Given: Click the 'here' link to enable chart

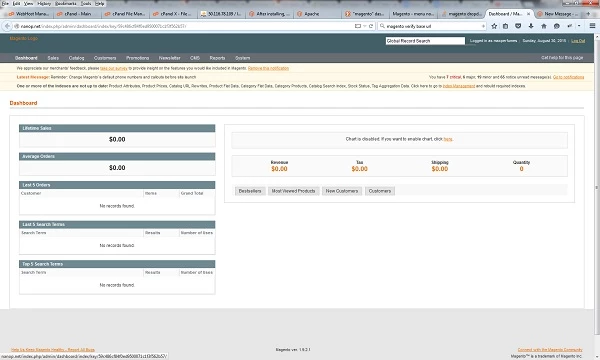Looking at the screenshot, I should pos(448,139).
